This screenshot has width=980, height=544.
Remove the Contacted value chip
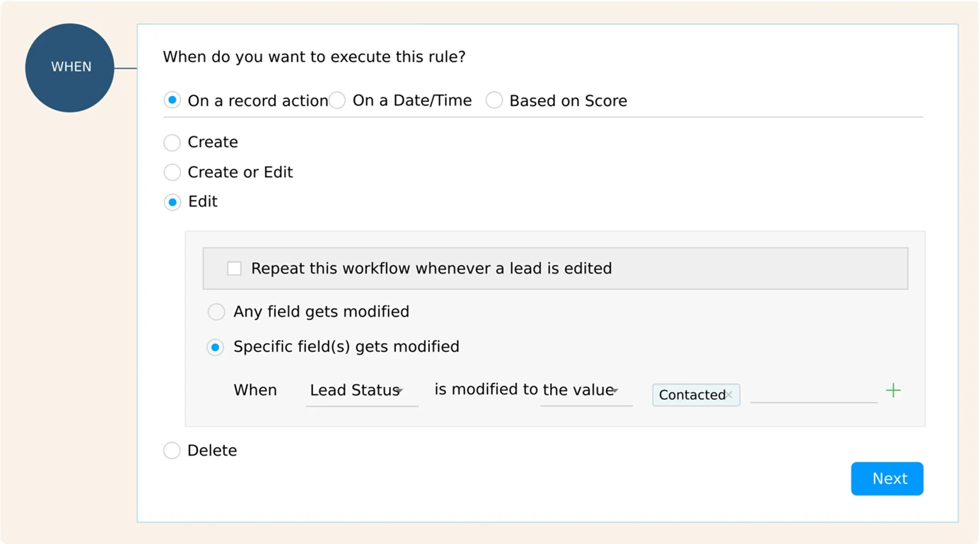tap(730, 395)
